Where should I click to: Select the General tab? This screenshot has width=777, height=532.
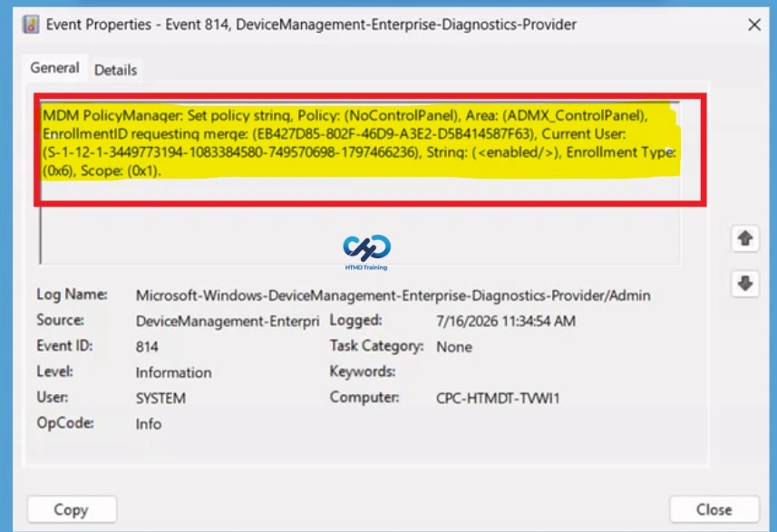[x=54, y=68]
